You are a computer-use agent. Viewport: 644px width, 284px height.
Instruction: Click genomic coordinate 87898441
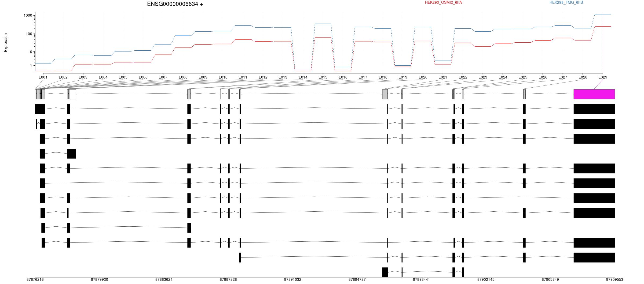[x=421, y=279]
